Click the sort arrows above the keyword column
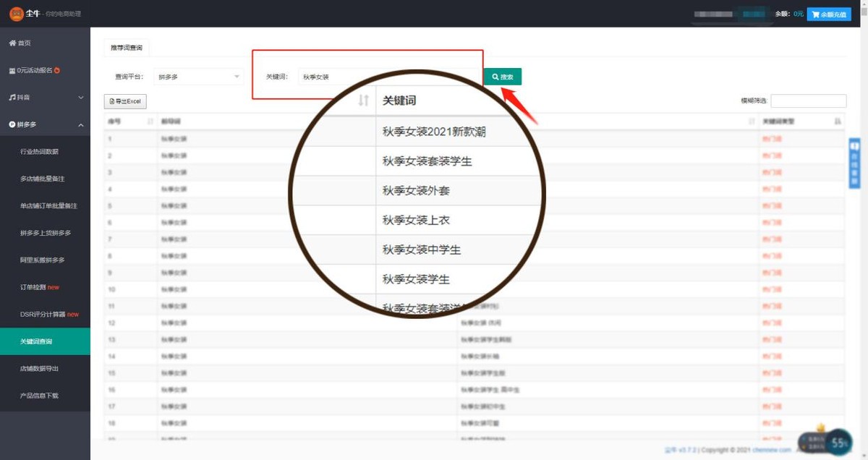This screenshot has width=868, height=460. [x=363, y=101]
